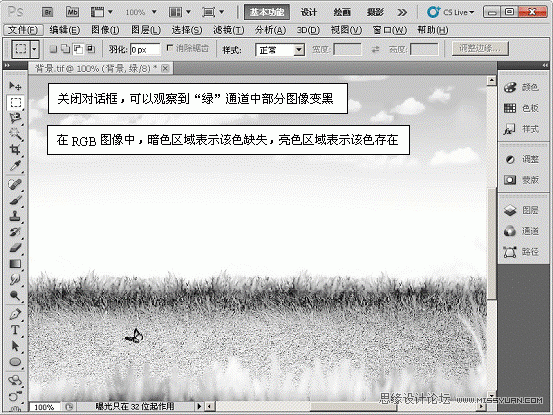Select the Path Selection tool
Viewport: 553px width, 415px height.
click(x=15, y=346)
